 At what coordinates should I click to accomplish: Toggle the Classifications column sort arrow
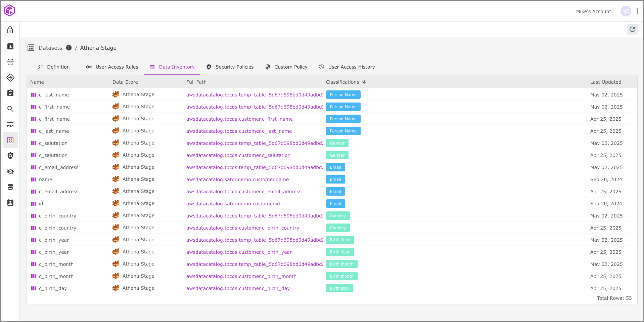click(x=364, y=82)
